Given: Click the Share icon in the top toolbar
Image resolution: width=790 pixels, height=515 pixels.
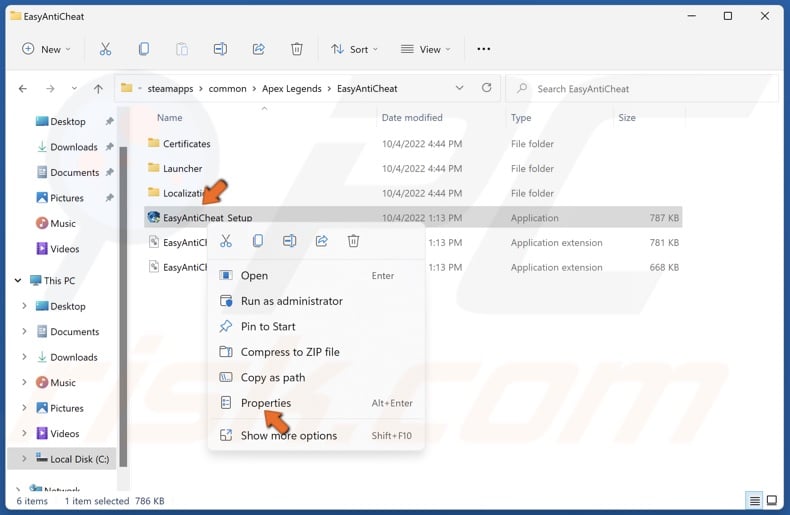Looking at the screenshot, I should click(x=258, y=49).
